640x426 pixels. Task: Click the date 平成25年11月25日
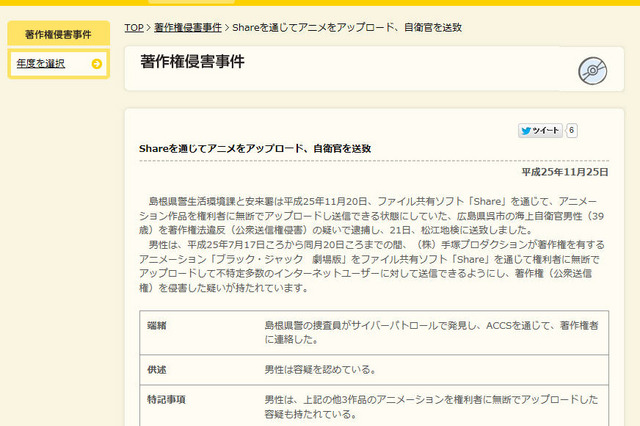[x=565, y=172]
